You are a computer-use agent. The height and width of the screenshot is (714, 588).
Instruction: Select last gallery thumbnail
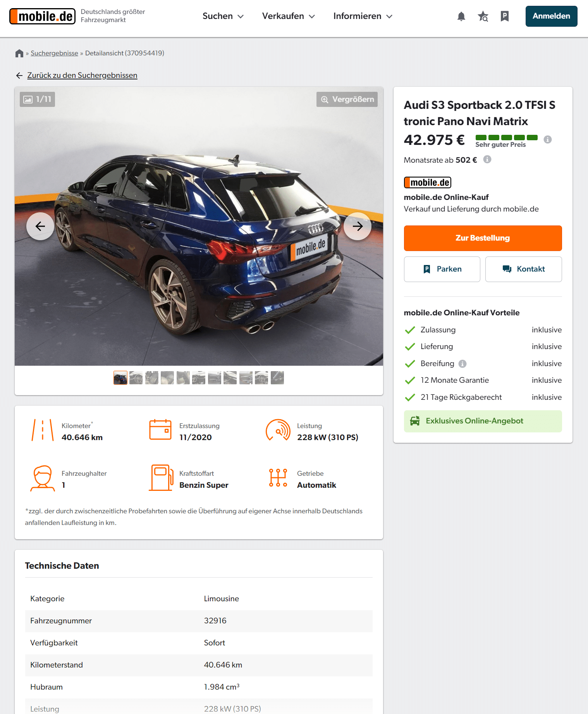click(x=277, y=378)
